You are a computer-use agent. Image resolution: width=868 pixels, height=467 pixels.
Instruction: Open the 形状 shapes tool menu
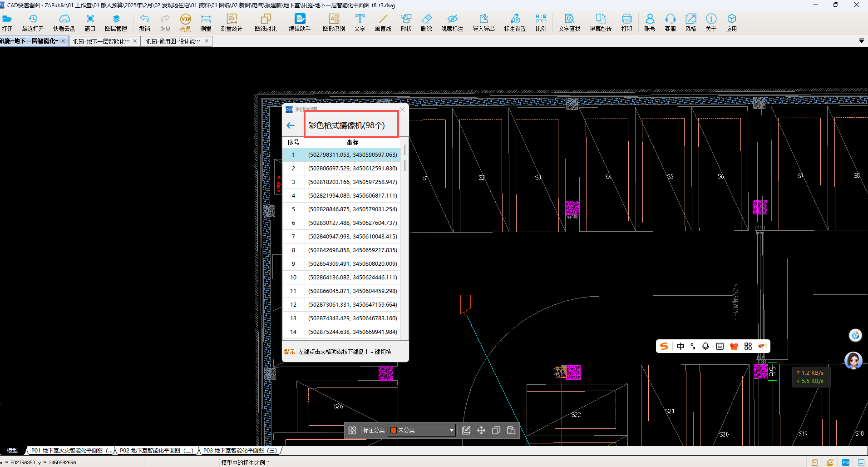[x=406, y=22]
